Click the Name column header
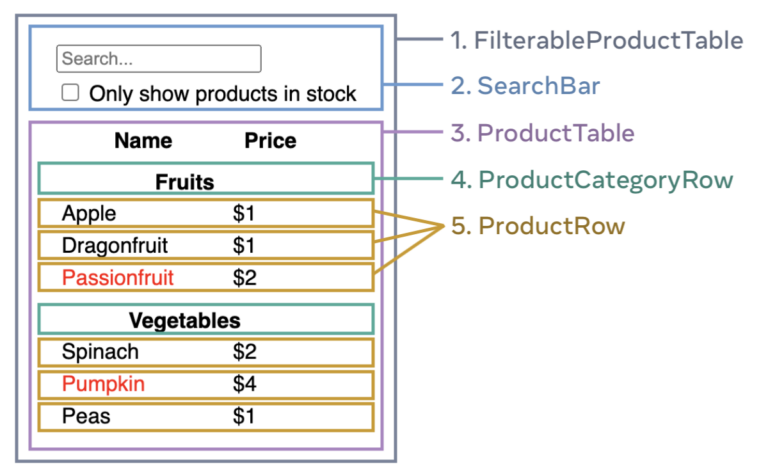 [x=143, y=141]
